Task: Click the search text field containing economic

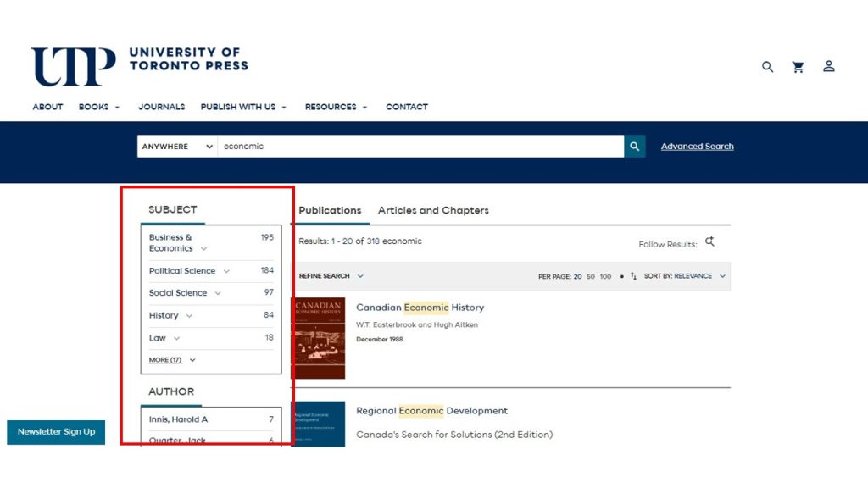Action: [x=420, y=146]
